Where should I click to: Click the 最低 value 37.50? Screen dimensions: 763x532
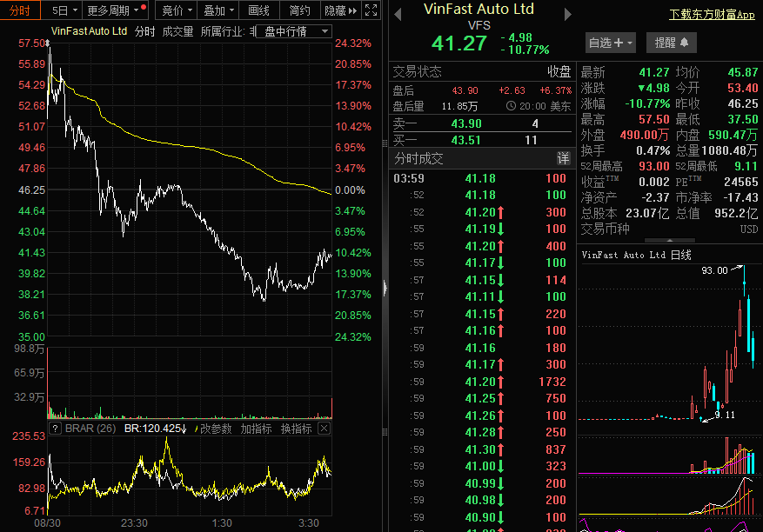click(x=743, y=119)
